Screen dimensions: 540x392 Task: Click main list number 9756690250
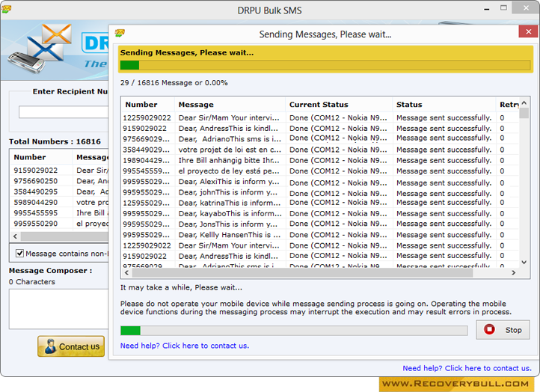tap(36, 181)
